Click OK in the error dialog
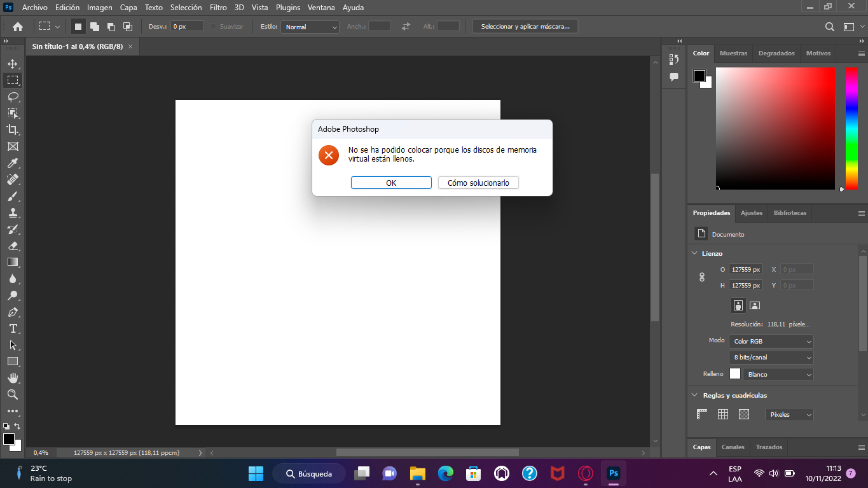Screen dimensions: 868x488 [391, 183]
